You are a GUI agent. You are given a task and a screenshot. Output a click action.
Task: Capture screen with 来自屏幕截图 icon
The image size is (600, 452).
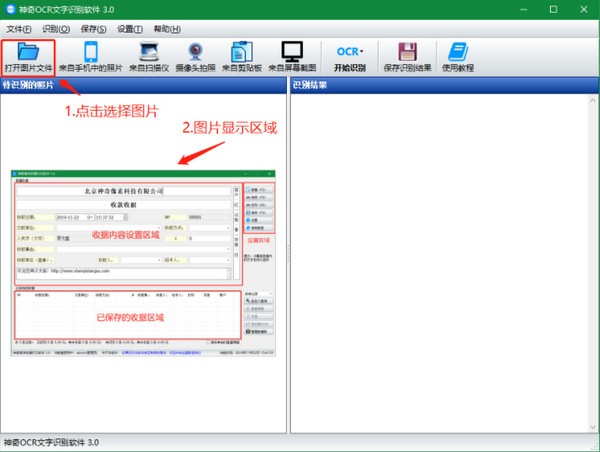coord(291,50)
